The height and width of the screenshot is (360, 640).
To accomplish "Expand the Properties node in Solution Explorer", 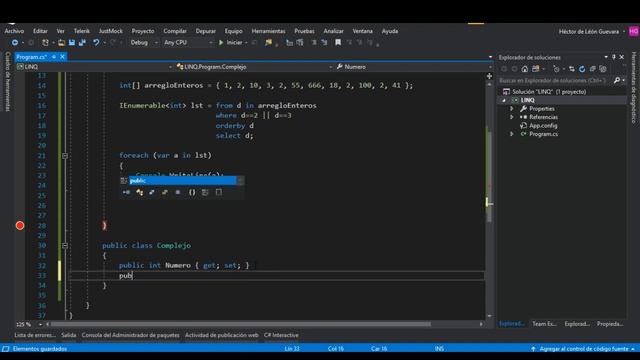I will (x=512, y=109).
